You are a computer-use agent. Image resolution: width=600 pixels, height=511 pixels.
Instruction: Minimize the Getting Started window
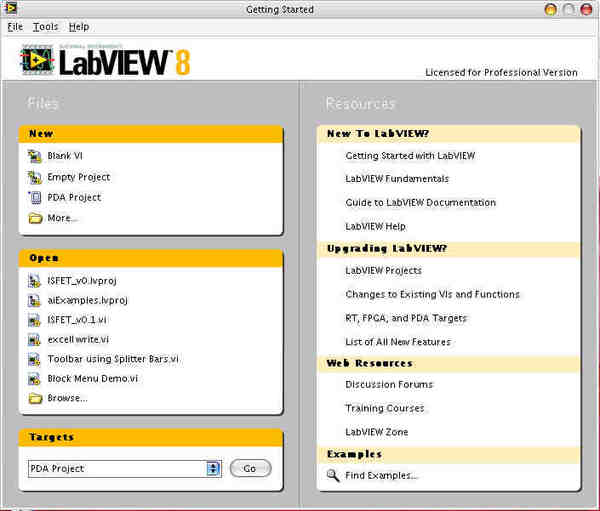point(551,9)
